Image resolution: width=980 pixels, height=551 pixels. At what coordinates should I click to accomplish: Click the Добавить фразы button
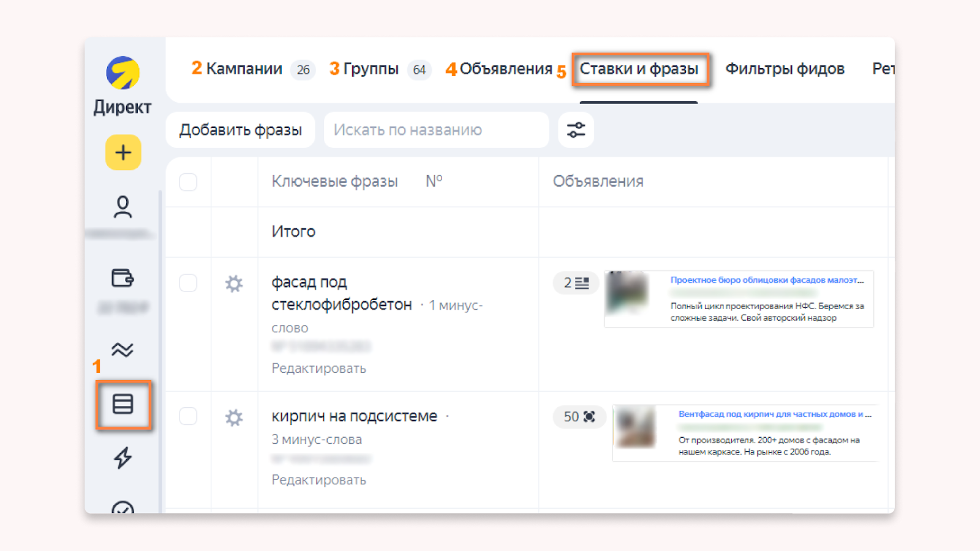click(x=240, y=130)
